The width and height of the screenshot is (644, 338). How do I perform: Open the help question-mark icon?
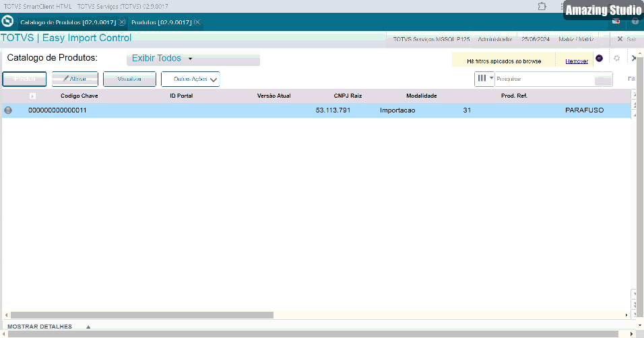tap(635, 22)
